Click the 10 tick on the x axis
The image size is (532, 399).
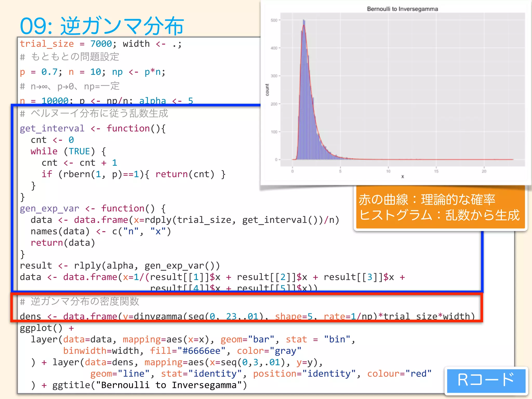tap(388, 171)
